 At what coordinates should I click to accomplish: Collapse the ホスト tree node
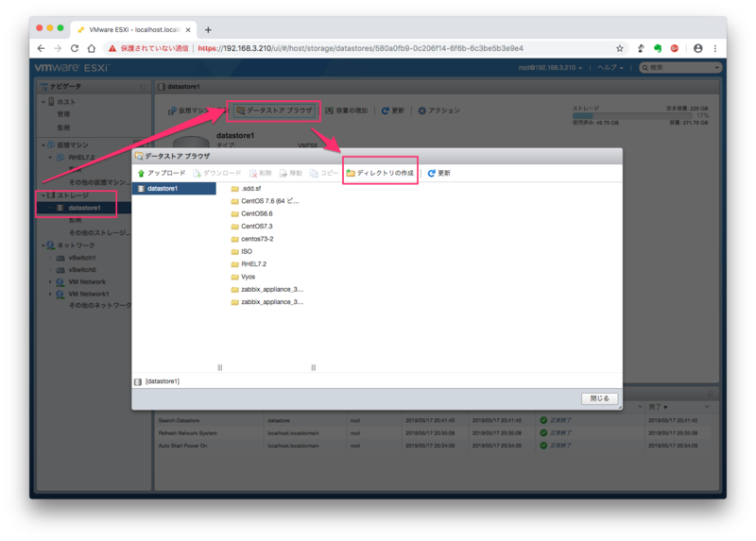tap(43, 102)
